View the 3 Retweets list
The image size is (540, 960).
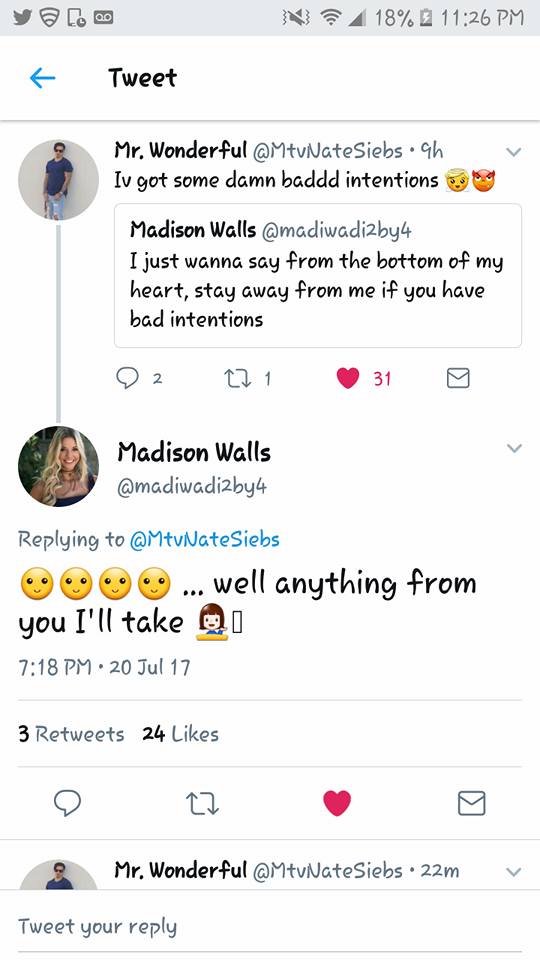(x=71, y=733)
